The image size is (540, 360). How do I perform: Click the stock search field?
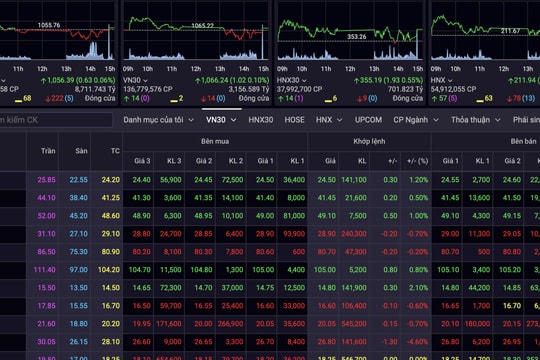[56, 120]
